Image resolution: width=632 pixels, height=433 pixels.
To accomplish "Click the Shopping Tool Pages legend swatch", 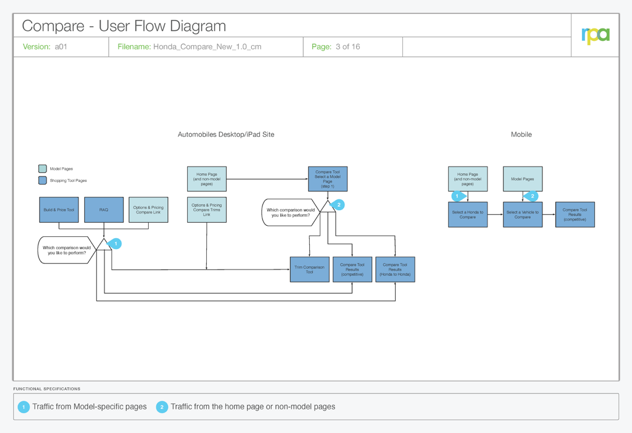I will (x=42, y=181).
